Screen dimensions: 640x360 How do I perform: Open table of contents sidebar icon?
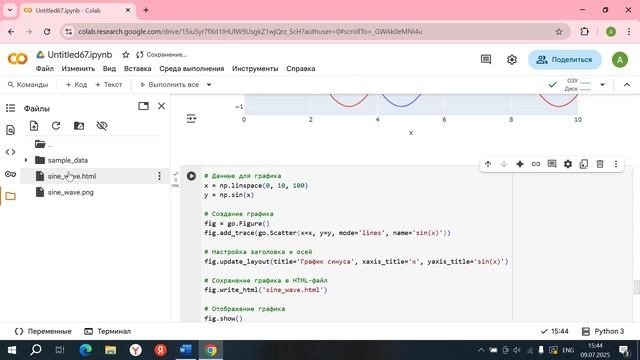[11, 108]
